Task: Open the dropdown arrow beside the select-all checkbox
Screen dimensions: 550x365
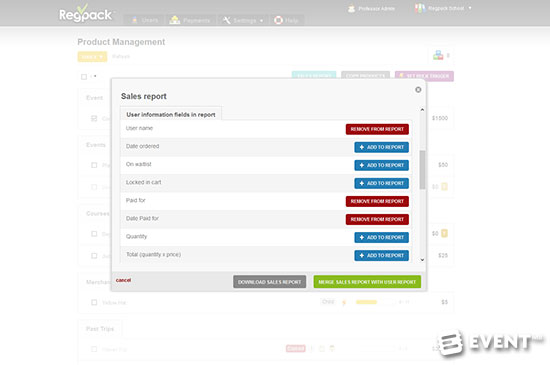Action: (x=94, y=76)
